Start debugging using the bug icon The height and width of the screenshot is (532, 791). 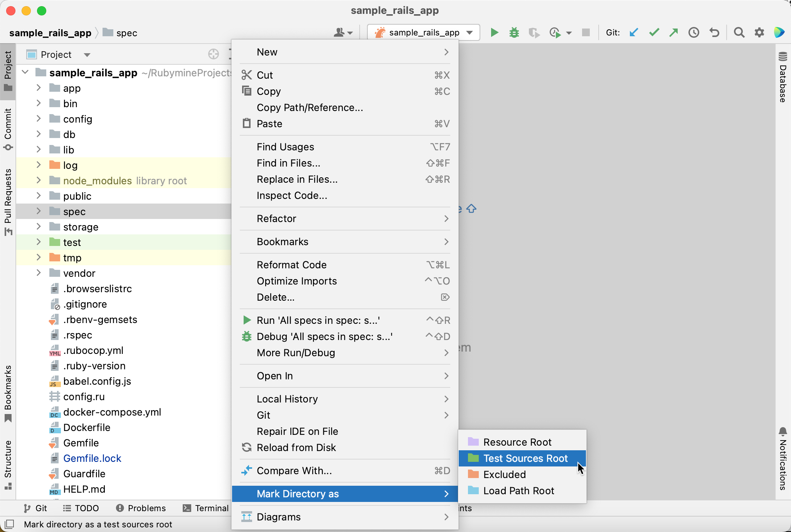[514, 33]
